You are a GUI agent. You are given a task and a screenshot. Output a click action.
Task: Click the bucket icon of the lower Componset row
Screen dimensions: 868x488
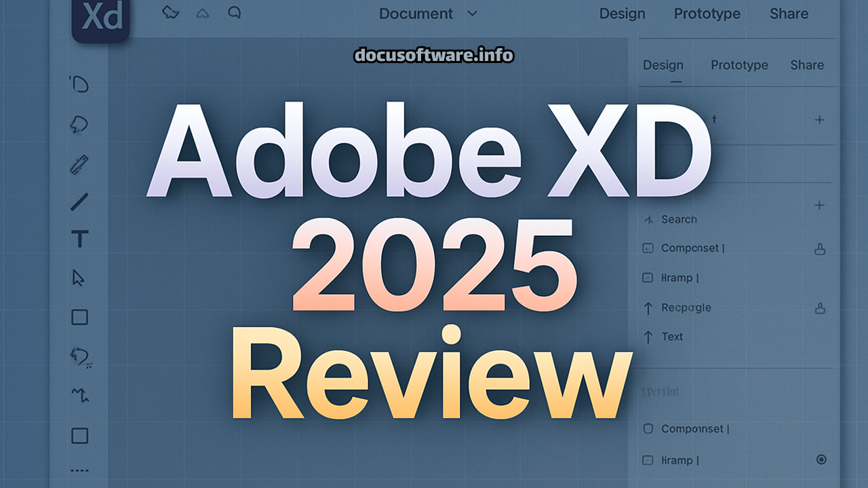tap(648, 429)
